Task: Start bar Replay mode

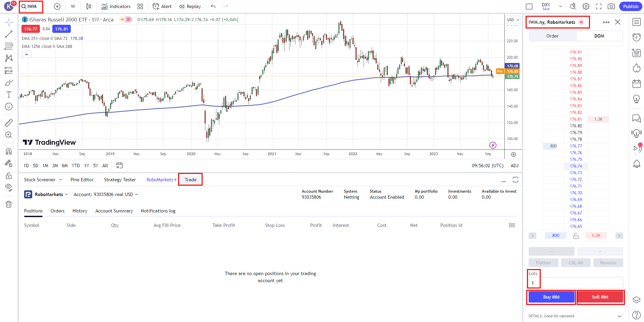Action: (190, 6)
